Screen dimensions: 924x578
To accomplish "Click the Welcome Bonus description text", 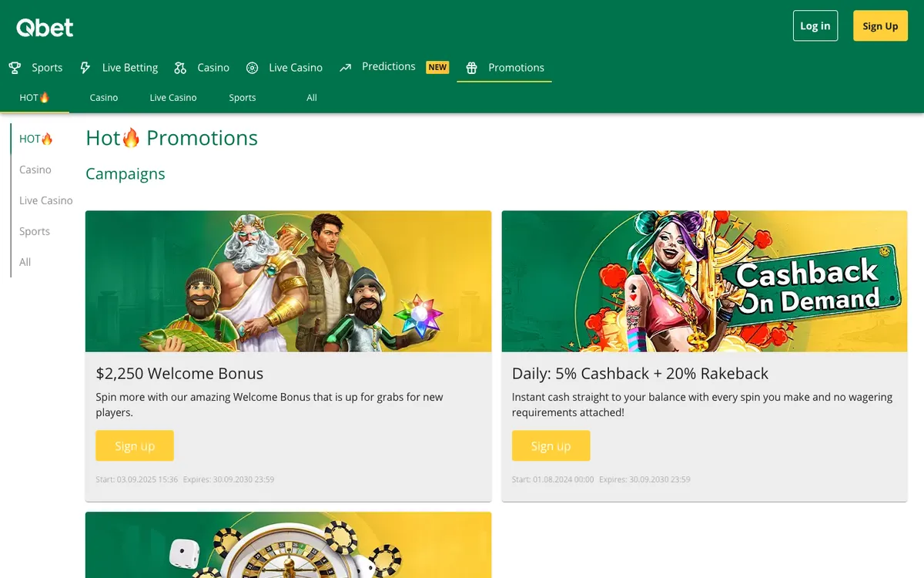I will point(269,405).
